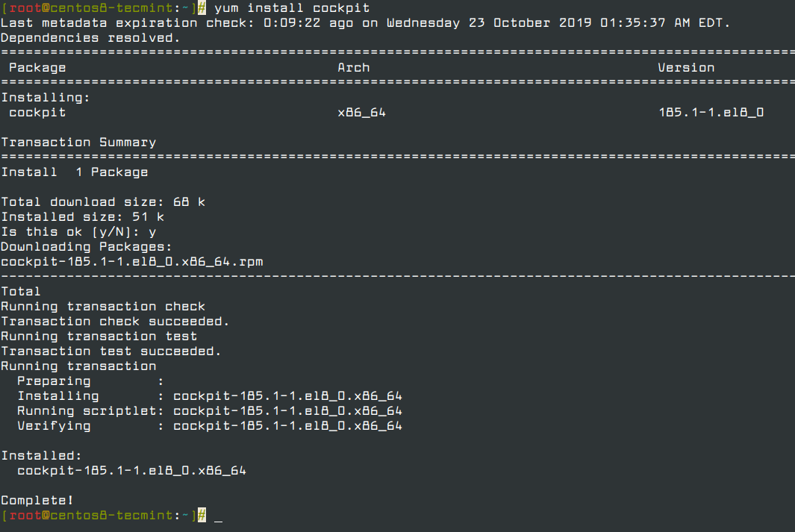Click the x86_64 value in the Arch column
The width and height of the screenshot is (795, 532).
(361, 113)
